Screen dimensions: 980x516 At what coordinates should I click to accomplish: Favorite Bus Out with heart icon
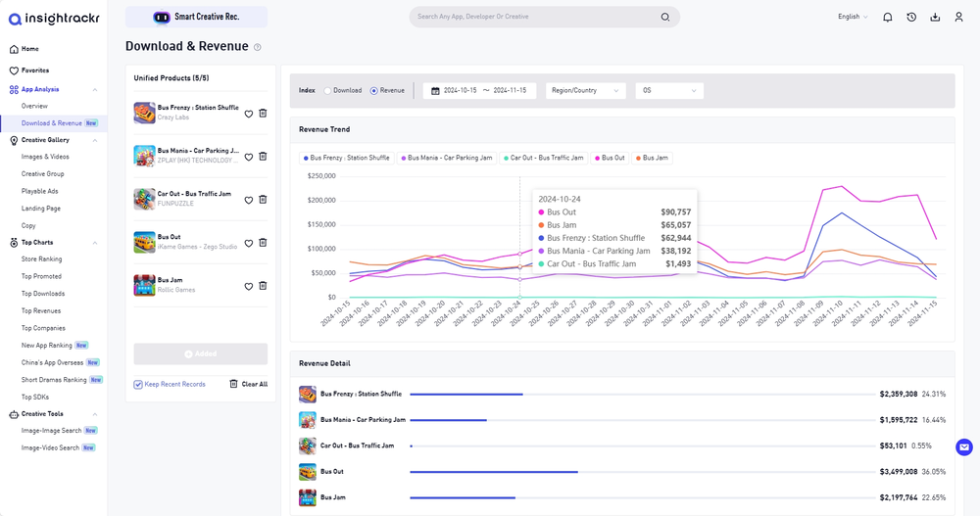pyautogui.click(x=249, y=243)
